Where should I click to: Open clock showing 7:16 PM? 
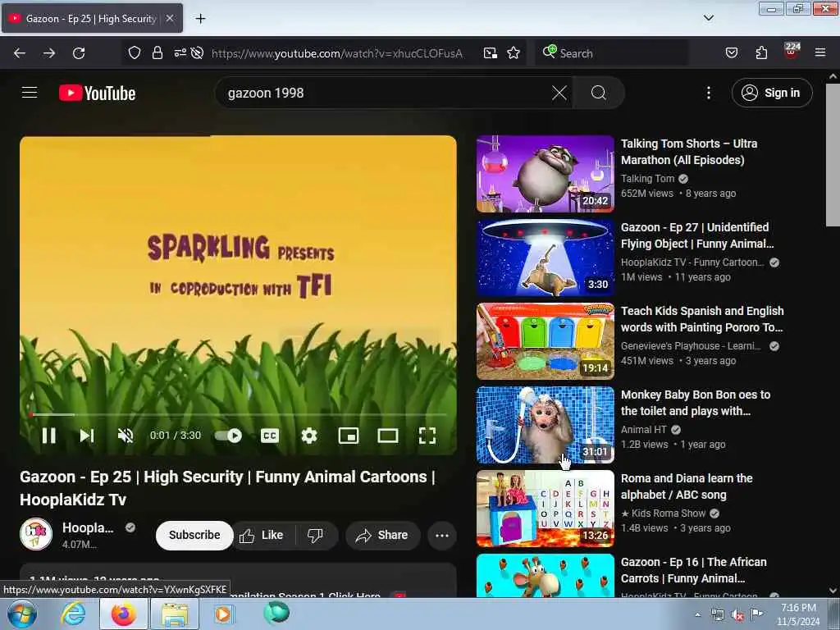[798, 614]
